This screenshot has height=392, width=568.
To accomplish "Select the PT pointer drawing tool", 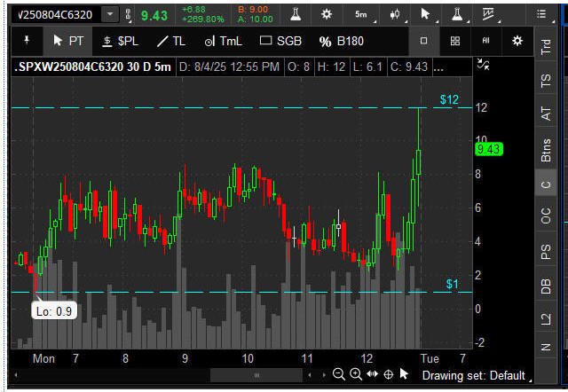I will (68, 41).
